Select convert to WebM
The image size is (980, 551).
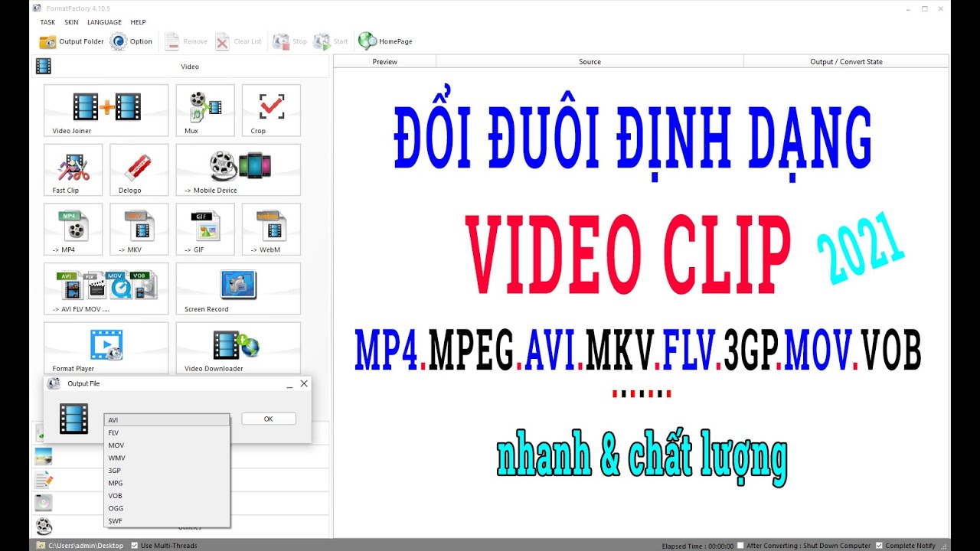271,229
